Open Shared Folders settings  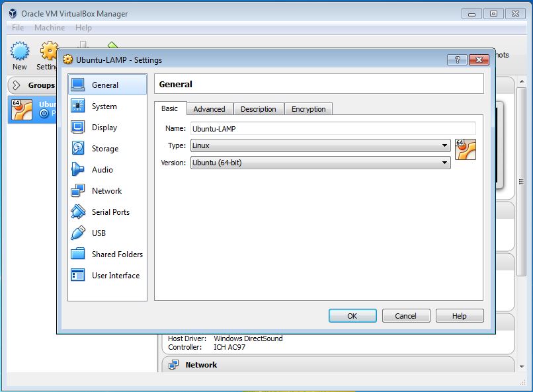point(107,254)
